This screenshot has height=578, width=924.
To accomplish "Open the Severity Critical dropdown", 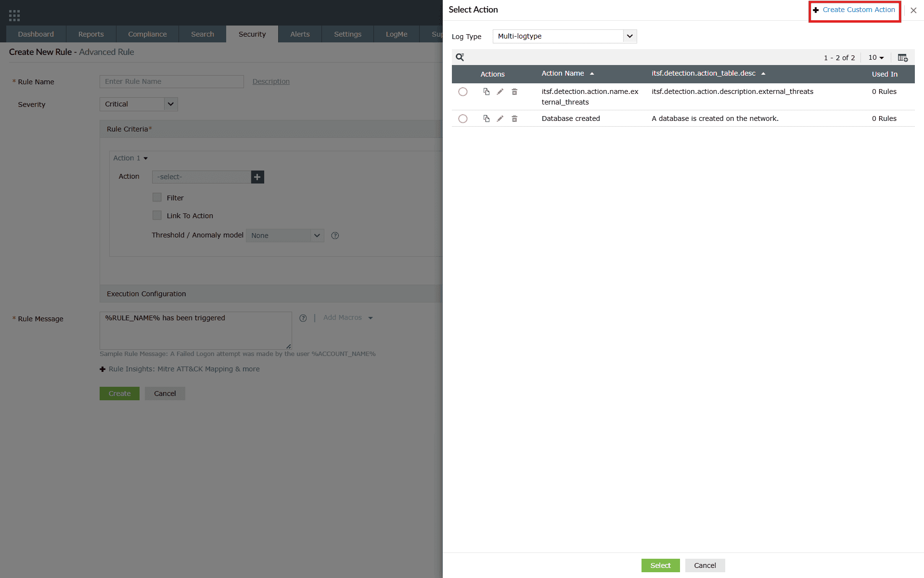I will (x=139, y=104).
